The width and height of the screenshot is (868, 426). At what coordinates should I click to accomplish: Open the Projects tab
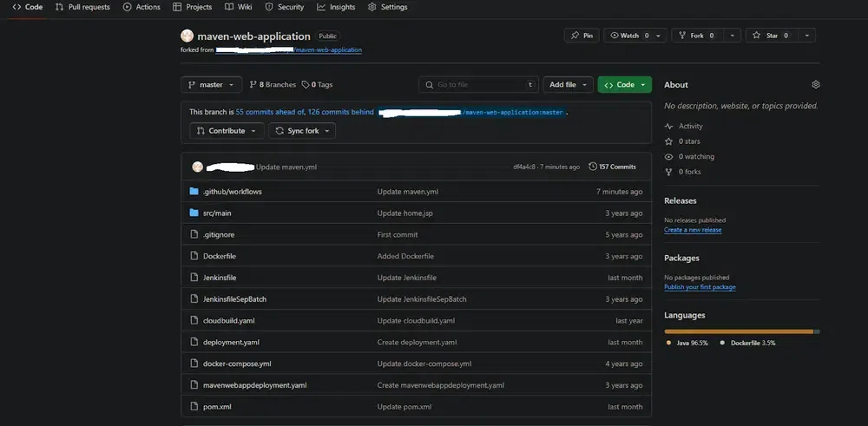[x=193, y=7]
